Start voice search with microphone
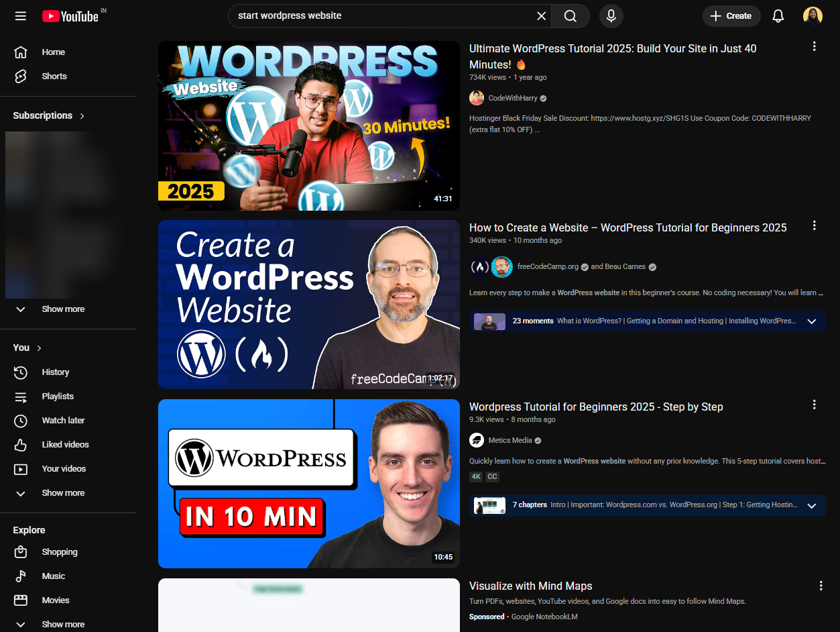Viewport: 840px width, 632px height. 611,16
